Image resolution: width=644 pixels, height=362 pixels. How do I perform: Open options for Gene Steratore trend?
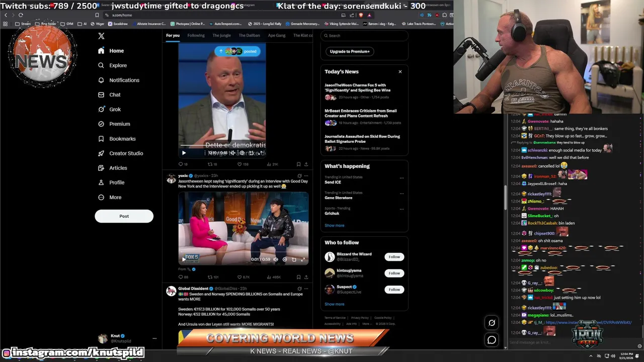401,194
